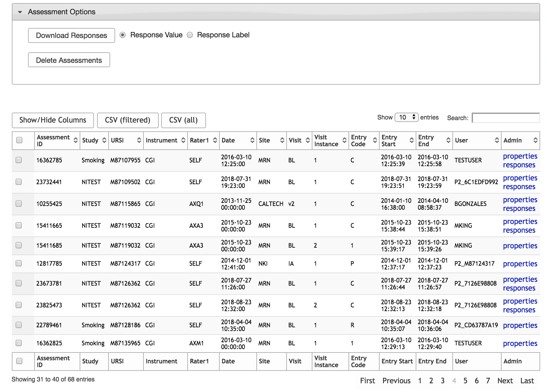Sort by Entry Code column arrows
This screenshot has width=547, height=392.
[375, 140]
